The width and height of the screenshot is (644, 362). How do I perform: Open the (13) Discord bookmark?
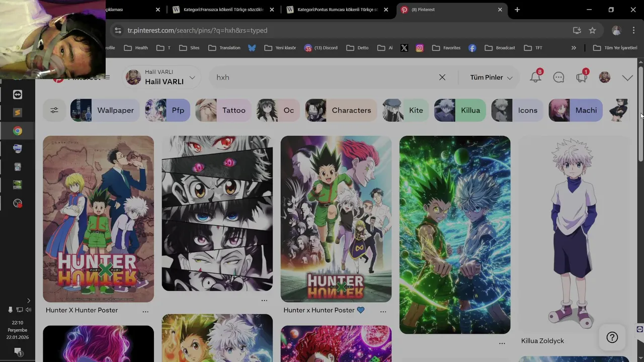click(x=321, y=48)
